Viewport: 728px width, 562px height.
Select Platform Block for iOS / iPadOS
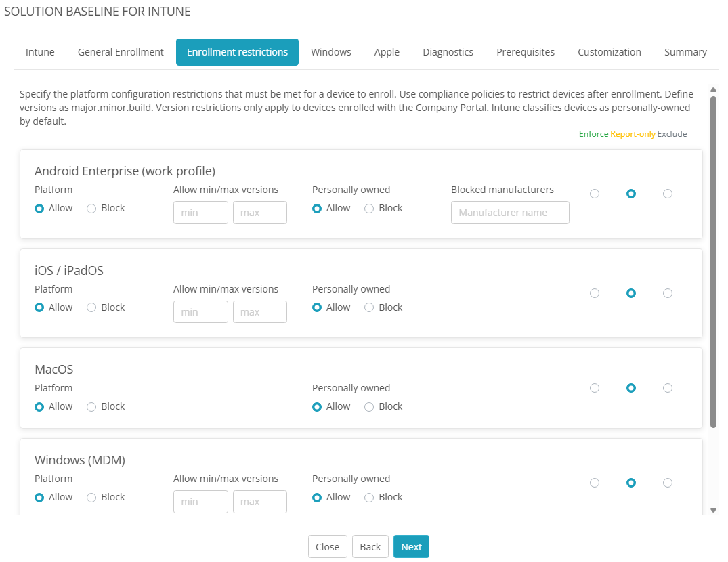91,307
